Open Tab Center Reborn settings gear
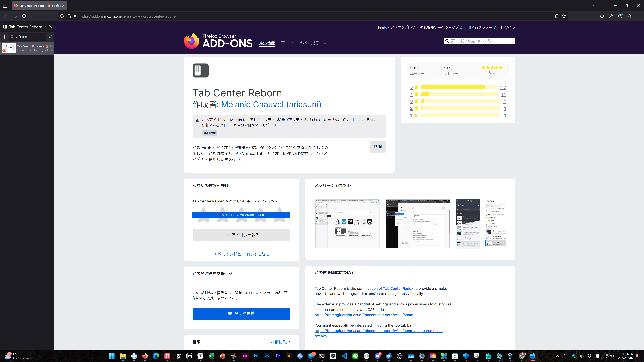Image resolution: width=644 pixels, height=362 pixels. [50, 37]
